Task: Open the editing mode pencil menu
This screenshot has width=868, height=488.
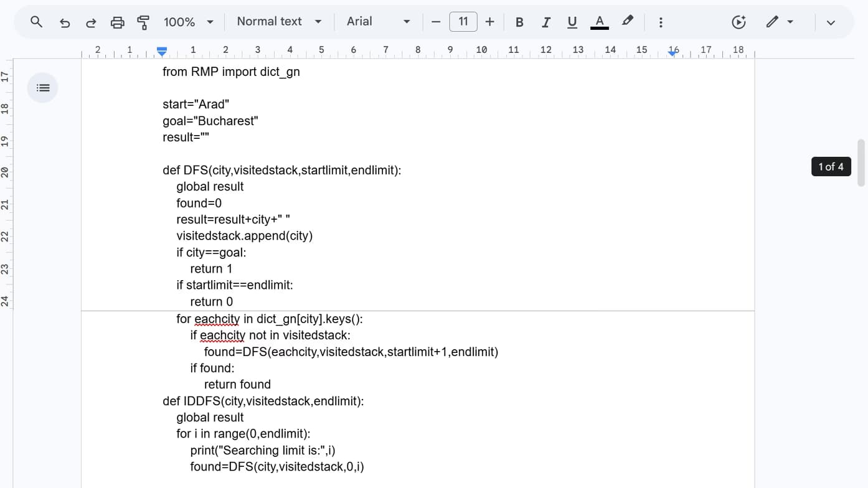Action: 779,22
